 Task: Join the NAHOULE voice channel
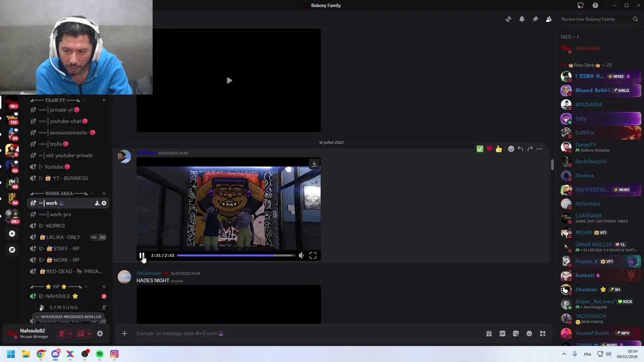pyautogui.click(x=67, y=296)
